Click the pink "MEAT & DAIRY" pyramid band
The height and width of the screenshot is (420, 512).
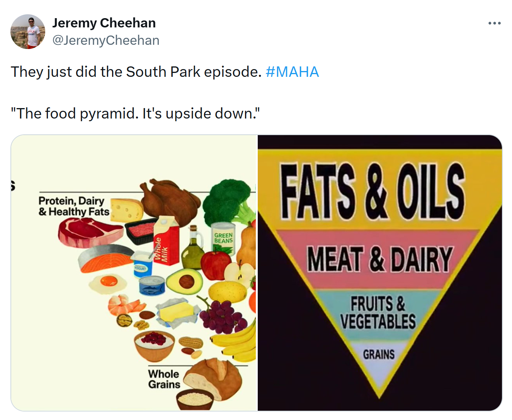(x=379, y=259)
